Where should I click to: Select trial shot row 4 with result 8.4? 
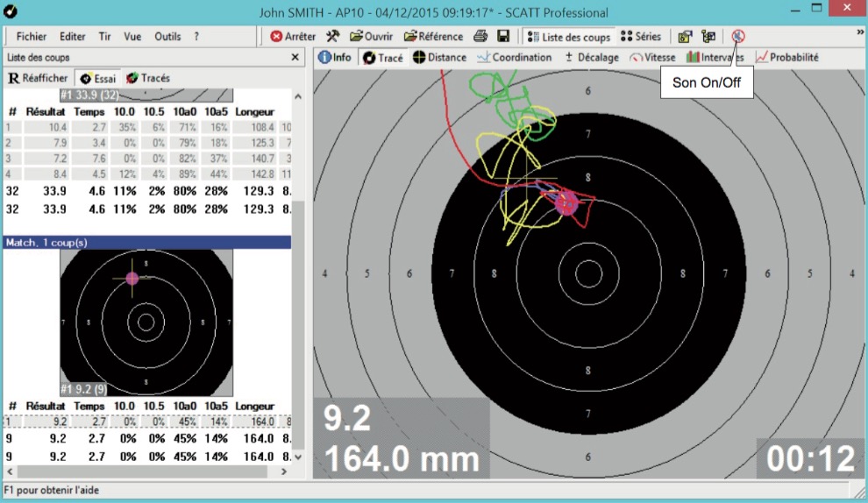[147, 174]
